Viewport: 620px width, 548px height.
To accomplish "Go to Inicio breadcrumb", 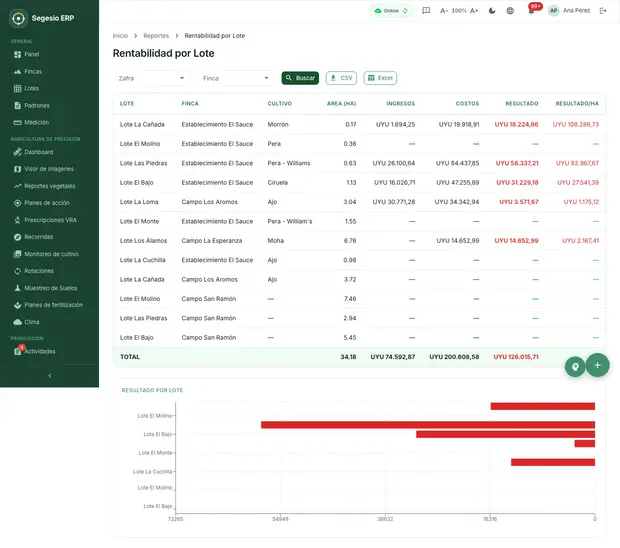I will (120, 36).
